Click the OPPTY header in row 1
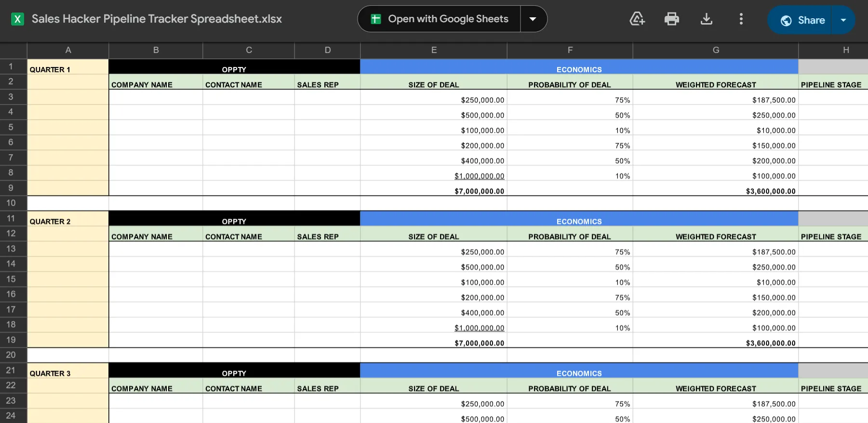Viewport: 868px width, 423px height. point(234,67)
